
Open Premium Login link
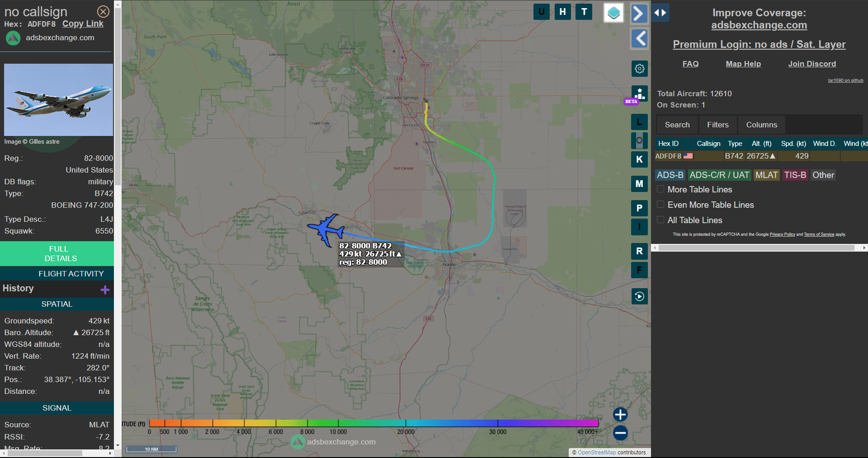coord(759,44)
